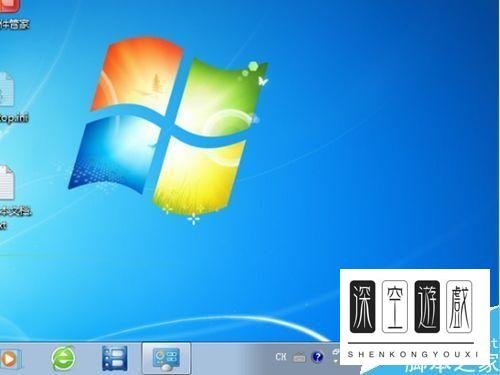
Task: Open the blue server list taskbar icon
Action: click(x=114, y=359)
